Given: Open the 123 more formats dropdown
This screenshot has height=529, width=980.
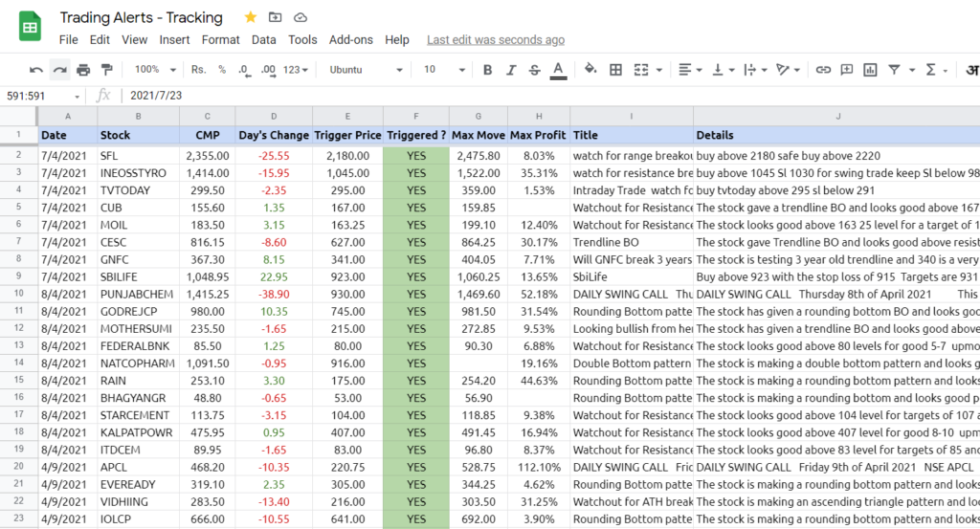Looking at the screenshot, I should point(296,70).
